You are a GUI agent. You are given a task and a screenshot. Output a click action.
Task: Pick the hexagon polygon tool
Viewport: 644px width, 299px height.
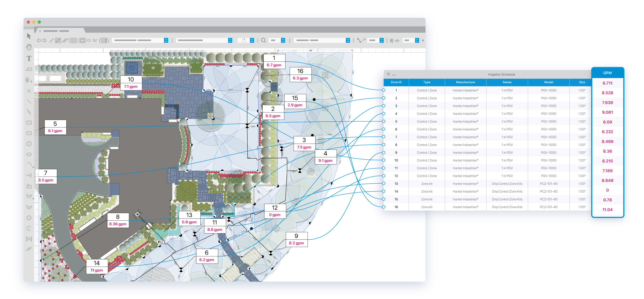point(29,218)
